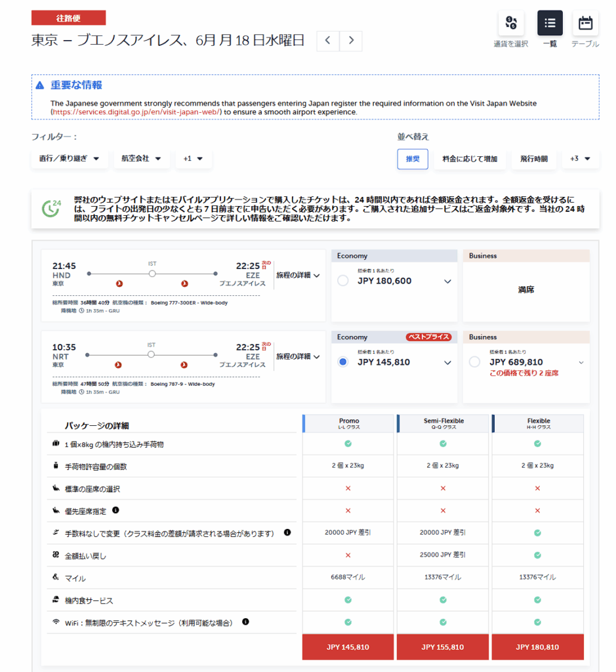This screenshot has width=616, height=672.
Task: Select Business JPY 689,810 radio button
Action: coord(475,362)
